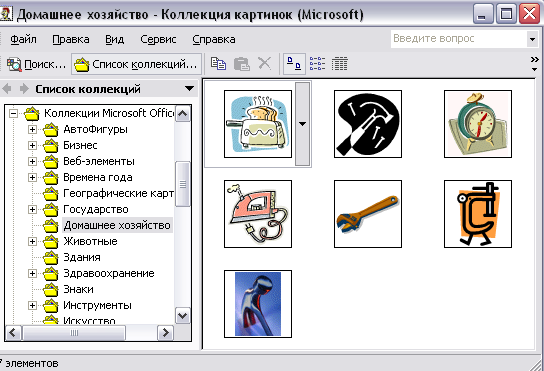This screenshot has width=544, height=371.
Task: Select the Здания collection
Action: [x=82, y=257]
